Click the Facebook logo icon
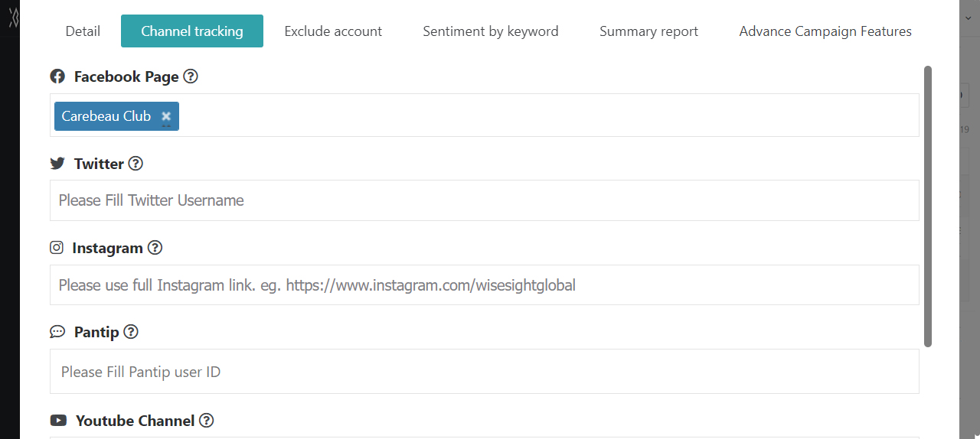The width and height of the screenshot is (980, 439). pos(57,76)
